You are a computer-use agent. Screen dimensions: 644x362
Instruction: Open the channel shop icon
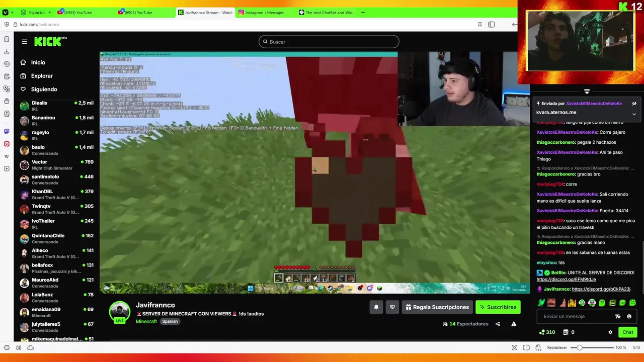[x=566, y=332]
